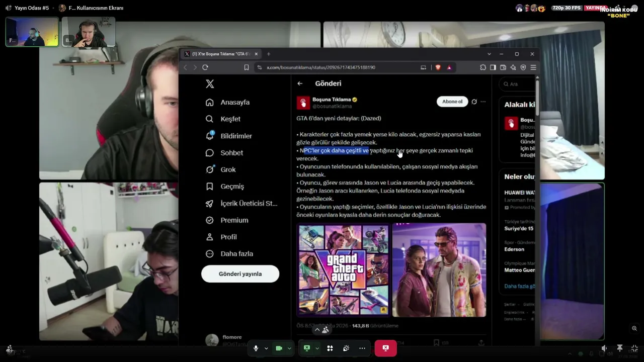This screenshot has height=362, width=644.
Task: Select the first participant camera thumbnail
Action: [x=32, y=32]
